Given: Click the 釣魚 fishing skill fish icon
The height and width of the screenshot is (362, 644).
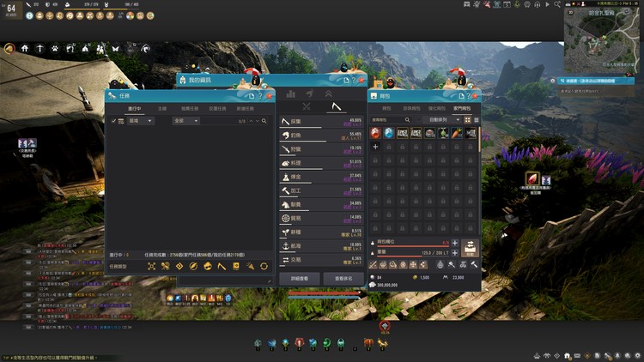Looking at the screenshot, I should point(286,136).
